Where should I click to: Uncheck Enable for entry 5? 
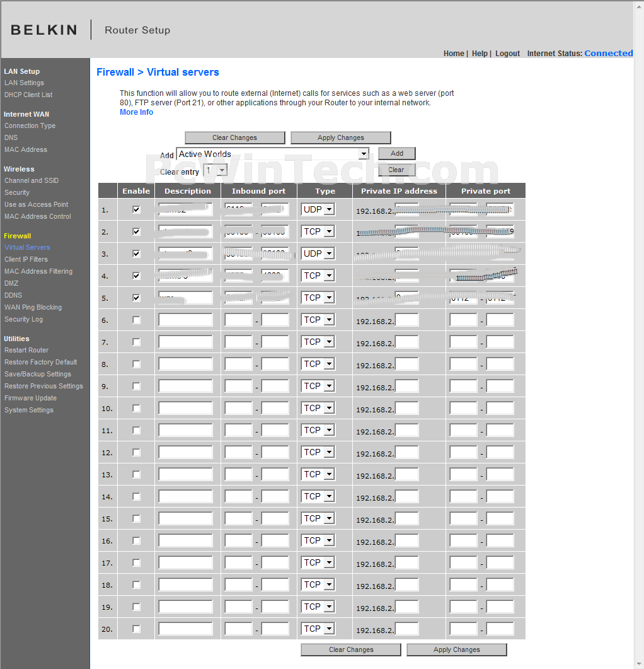point(136,298)
